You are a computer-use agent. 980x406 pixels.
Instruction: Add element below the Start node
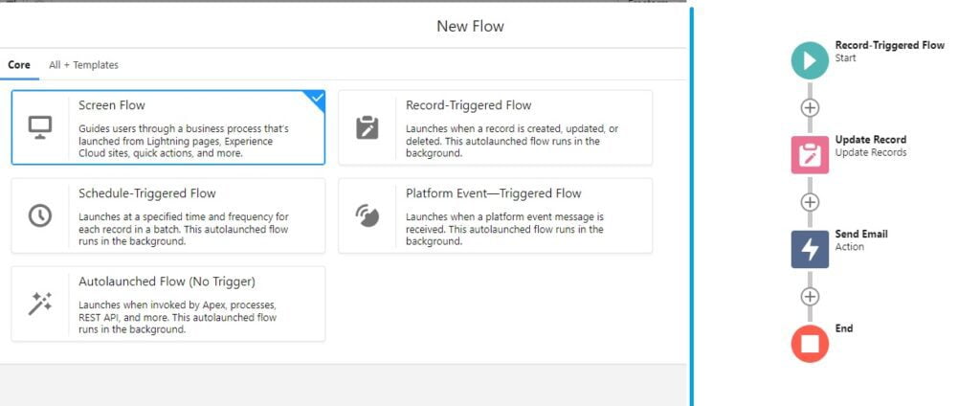810,107
